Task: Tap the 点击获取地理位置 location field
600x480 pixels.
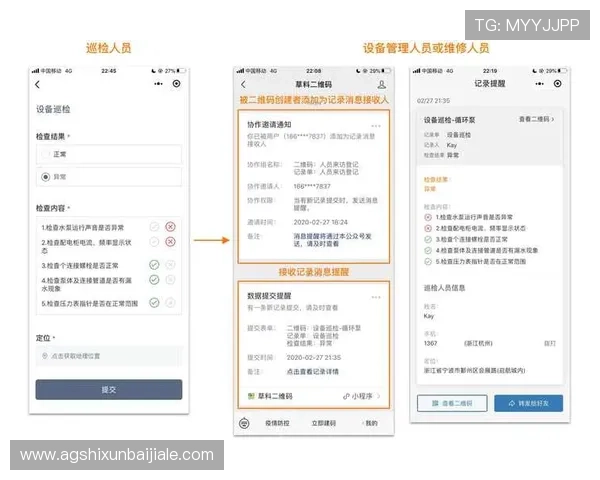Action: click(109, 356)
